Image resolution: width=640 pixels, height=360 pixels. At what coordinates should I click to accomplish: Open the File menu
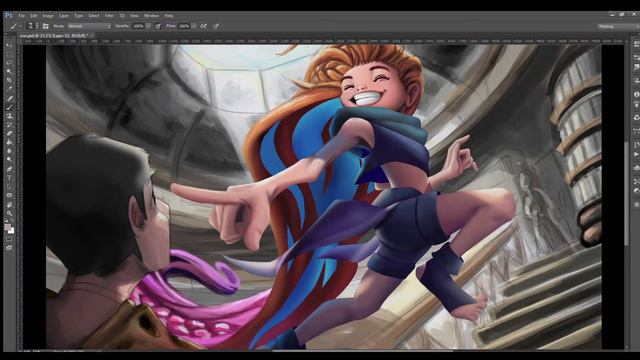tap(21, 16)
